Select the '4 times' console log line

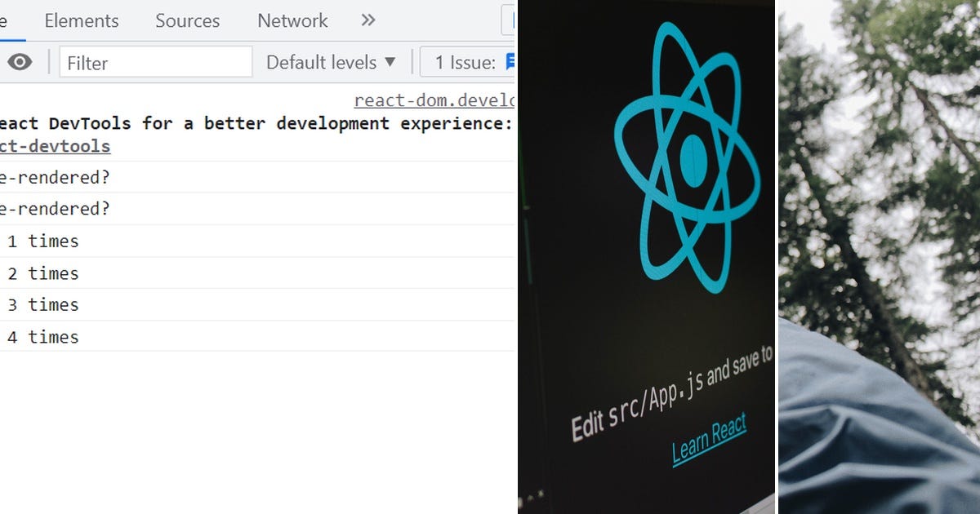click(x=42, y=336)
